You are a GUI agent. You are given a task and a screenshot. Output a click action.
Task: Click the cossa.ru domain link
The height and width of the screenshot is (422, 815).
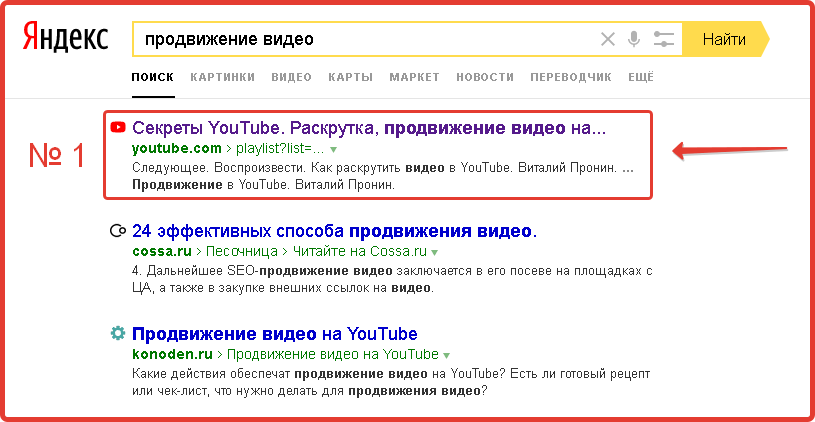pyautogui.click(x=162, y=252)
